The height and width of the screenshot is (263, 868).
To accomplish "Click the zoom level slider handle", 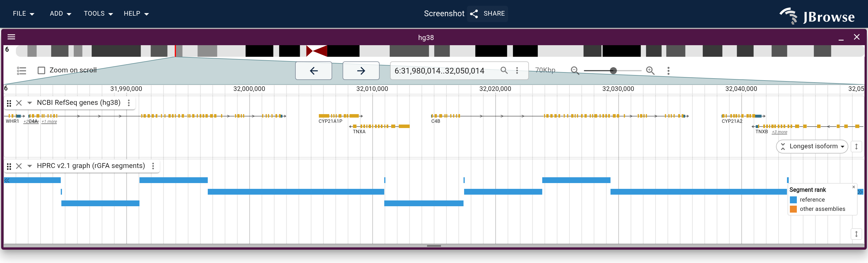I will pyautogui.click(x=613, y=70).
